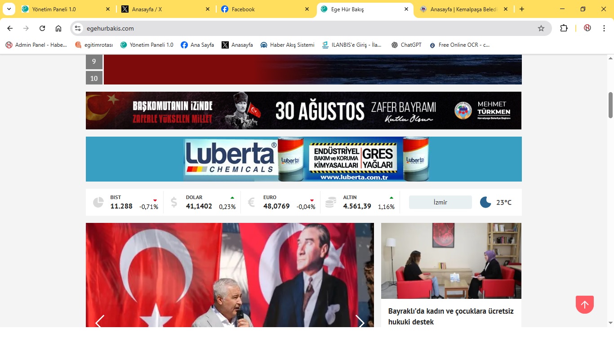Click the browser home icon

58,28
